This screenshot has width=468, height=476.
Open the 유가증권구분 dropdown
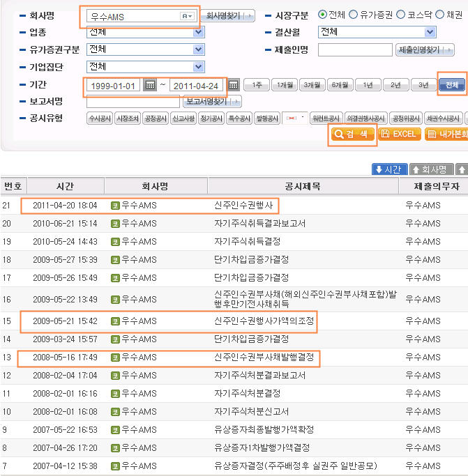tap(146, 49)
